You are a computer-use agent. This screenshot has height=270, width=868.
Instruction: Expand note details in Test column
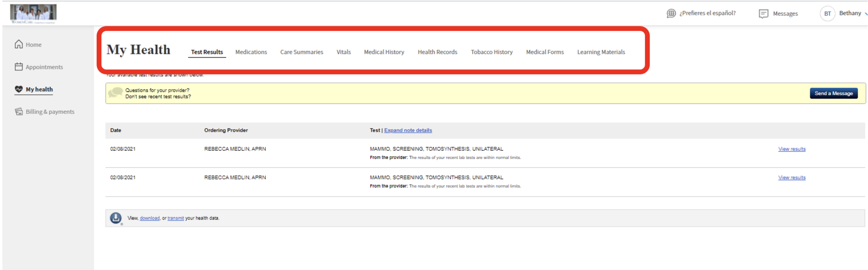pyautogui.click(x=408, y=130)
